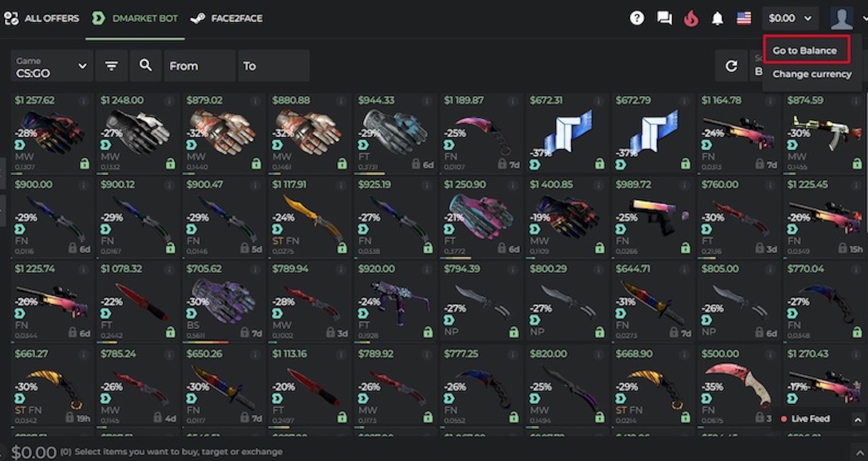Image resolution: width=868 pixels, height=461 pixels.
Task: Expand the Game CS:GO dropdown
Action: coord(52,66)
